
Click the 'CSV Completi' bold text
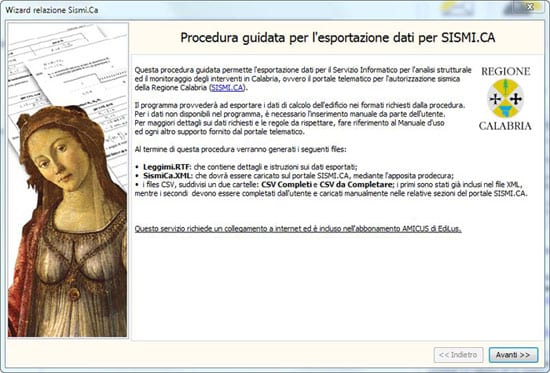[286, 184]
